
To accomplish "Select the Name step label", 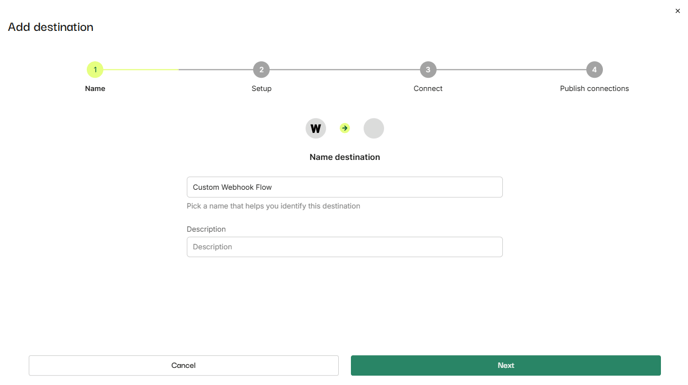I will [95, 88].
